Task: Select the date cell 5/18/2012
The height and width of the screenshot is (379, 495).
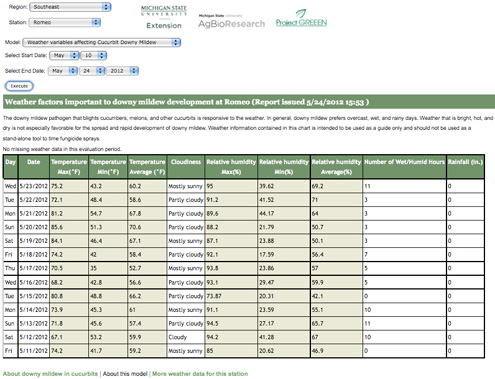Action: tap(34, 254)
